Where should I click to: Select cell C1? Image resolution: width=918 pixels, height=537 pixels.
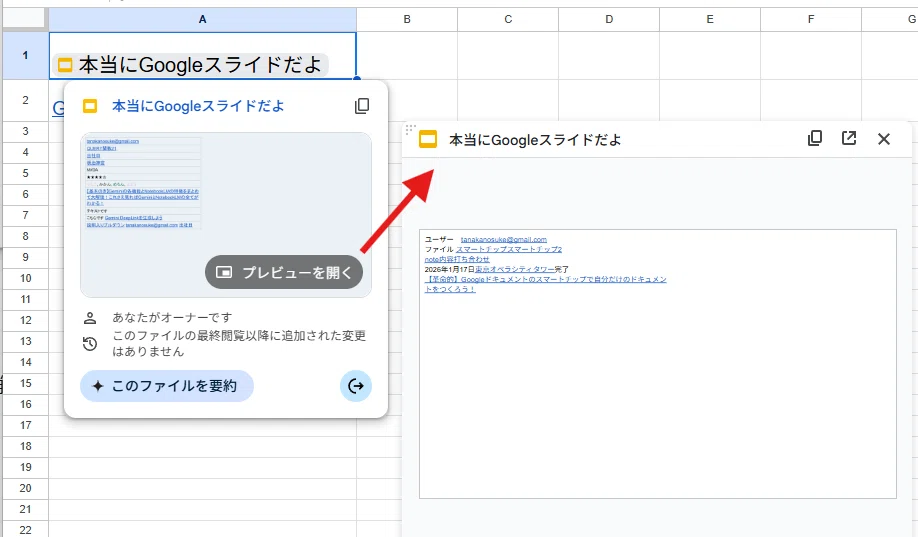click(508, 56)
